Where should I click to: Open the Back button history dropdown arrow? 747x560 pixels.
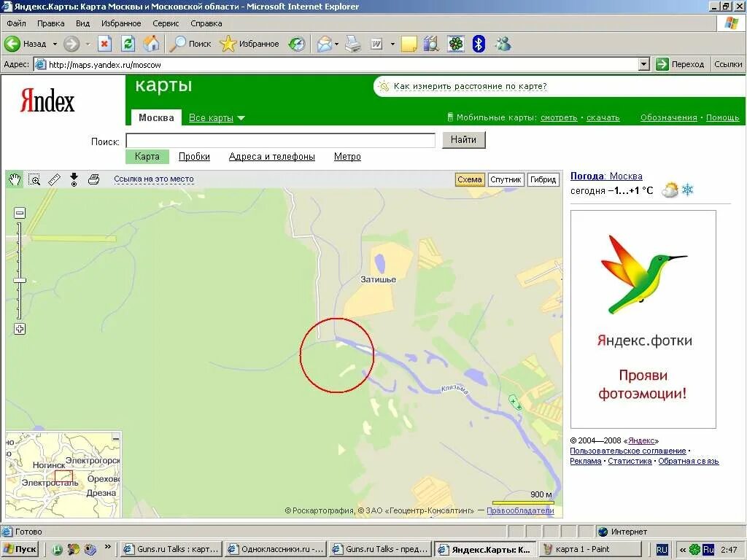(x=55, y=44)
